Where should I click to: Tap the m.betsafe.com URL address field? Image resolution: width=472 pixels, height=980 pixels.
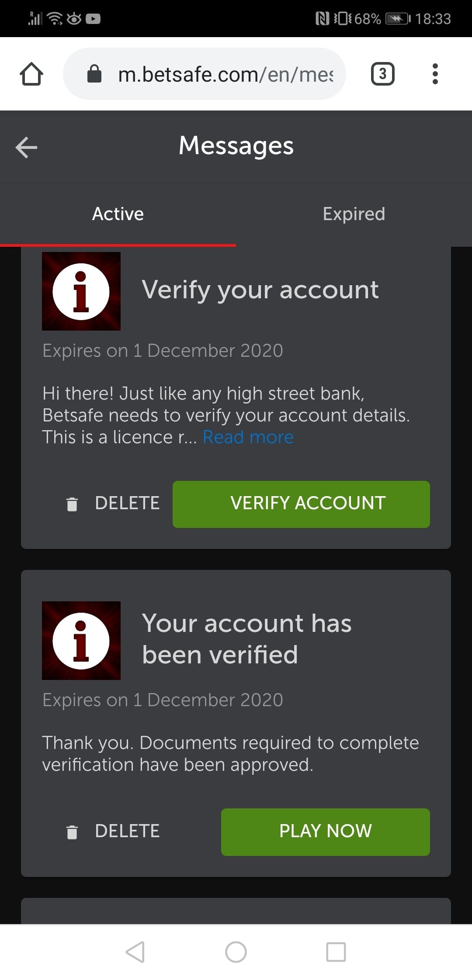[225, 75]
